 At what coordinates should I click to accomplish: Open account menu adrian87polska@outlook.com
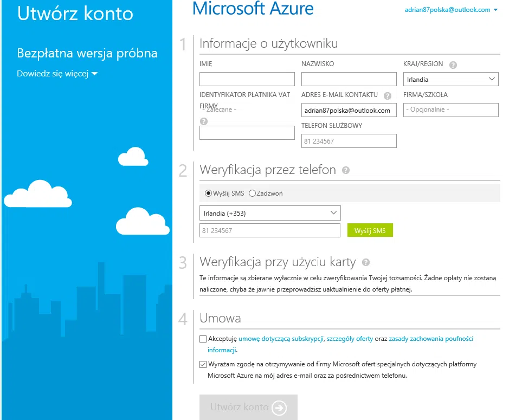(x=451, y=10)
